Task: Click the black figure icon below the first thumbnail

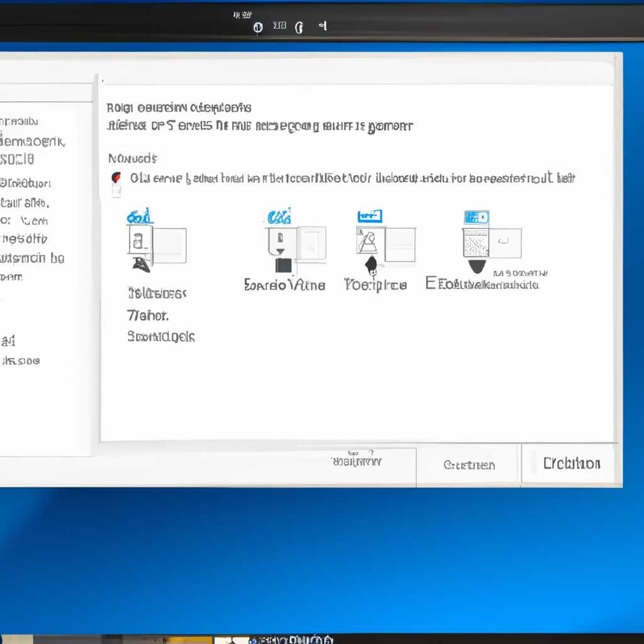Action: [x=142, y=264]
